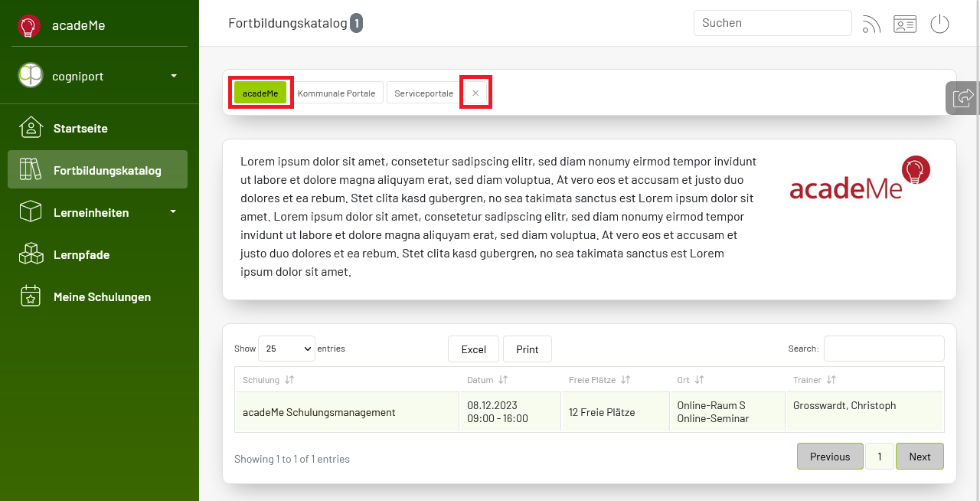This screenshot has width=980, height=501.
Task: Click the Lernpfade stacked cubes icon
Action: [31, 254]
